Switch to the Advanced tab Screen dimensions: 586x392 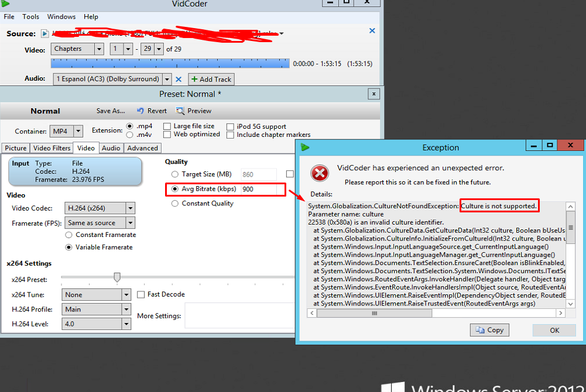click(142, 148)
